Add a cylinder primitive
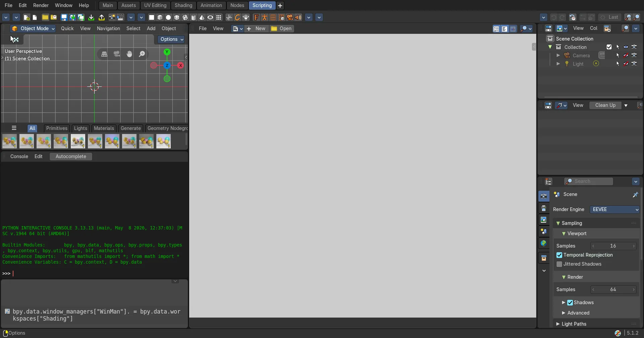Screen dimensions: 644x338 (194, 17)
